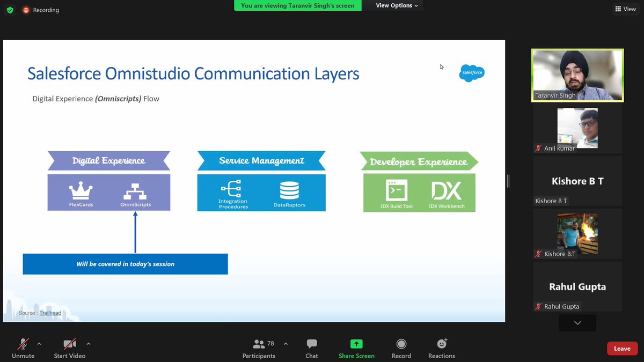This screenshot has height=362, width=644.
Task: Click muted mic icon on Rahul Gupta
Action: pos(538,307)
